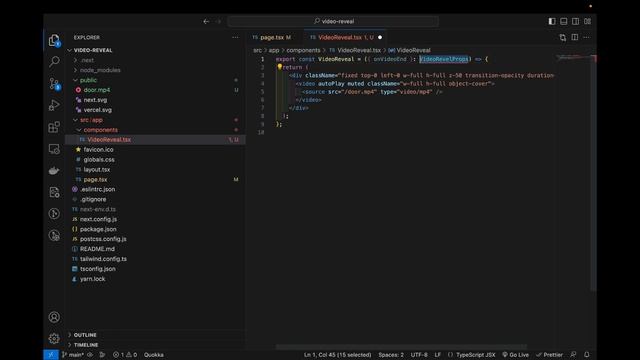The height and width of the screenshot is (360, 640).
Task: Toggle the bottom panel layout icon
Action: [564, 21]
